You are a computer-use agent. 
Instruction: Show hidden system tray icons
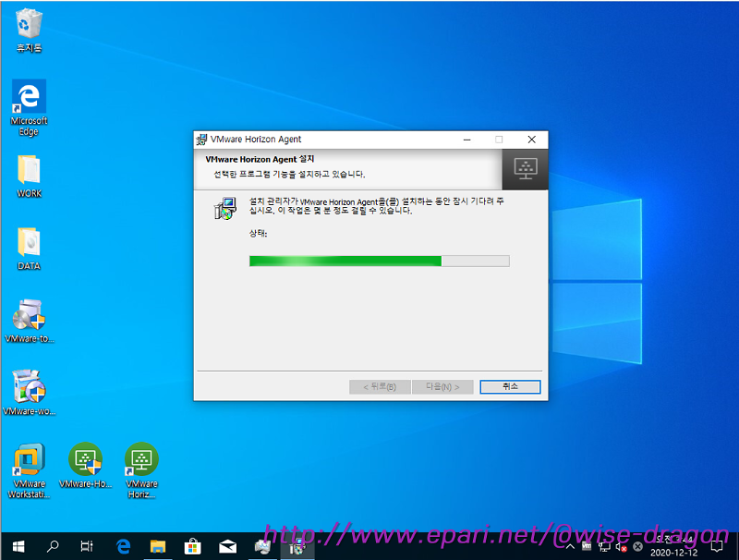(570, 547)
